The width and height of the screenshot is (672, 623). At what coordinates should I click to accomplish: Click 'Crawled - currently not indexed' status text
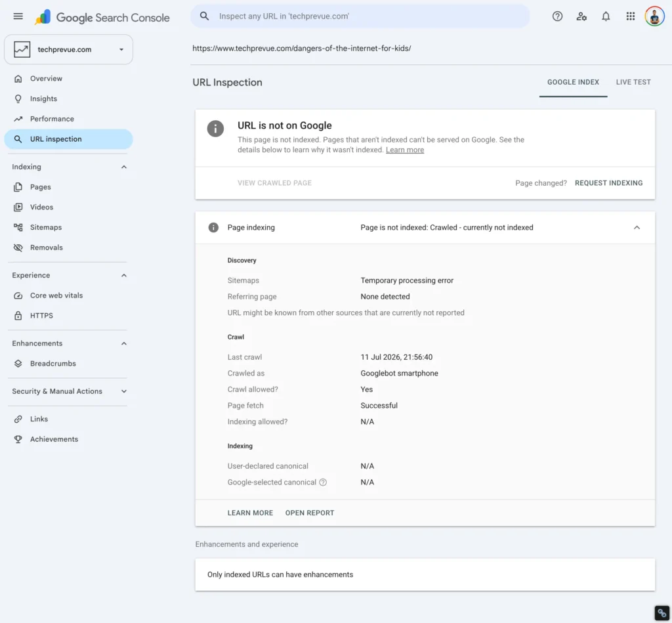coord(481,228)
